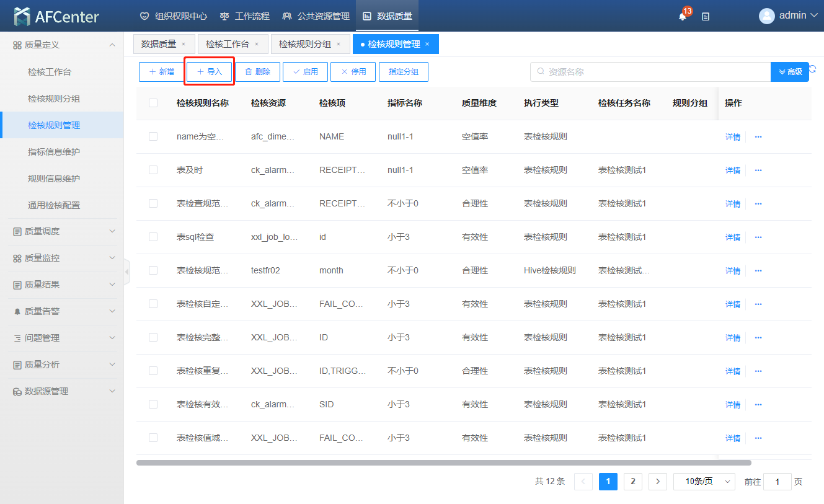Collapse sidebar using the left edge handle

[x=127, y=272]
